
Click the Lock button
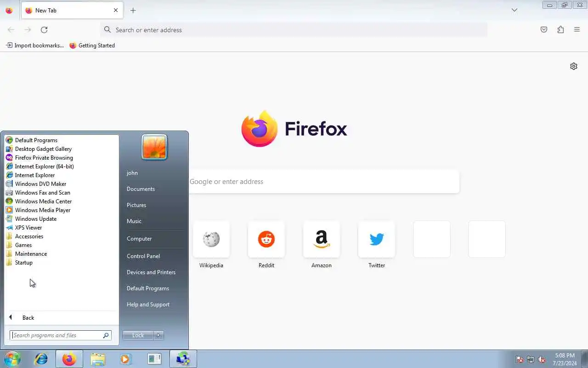pyautogui.click(x=138, y=335)
